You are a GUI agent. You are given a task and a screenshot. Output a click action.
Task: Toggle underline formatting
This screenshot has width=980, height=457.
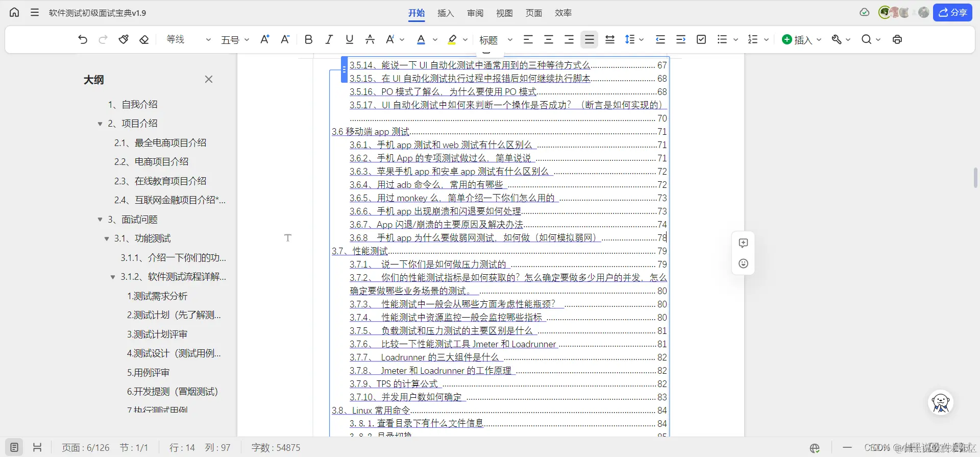pyautogui.click(x=349, y=39)
